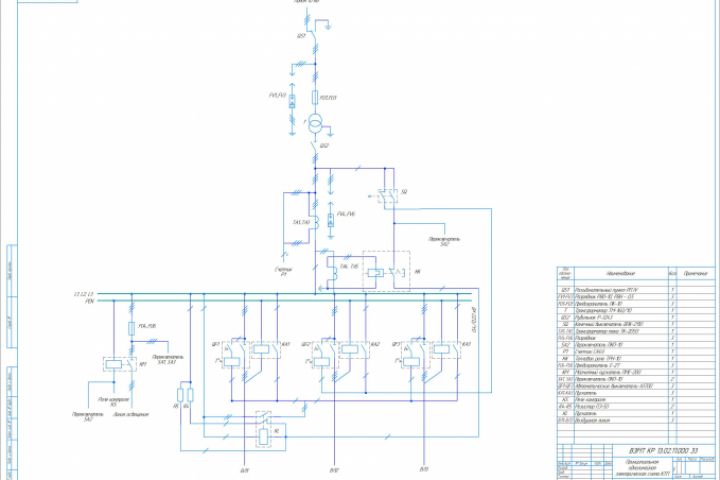Image resolution: width=720 pixels, height=480 pixels.
Task: Click the TA4, TA6 current transformer symbol
Action: point(333,272)
